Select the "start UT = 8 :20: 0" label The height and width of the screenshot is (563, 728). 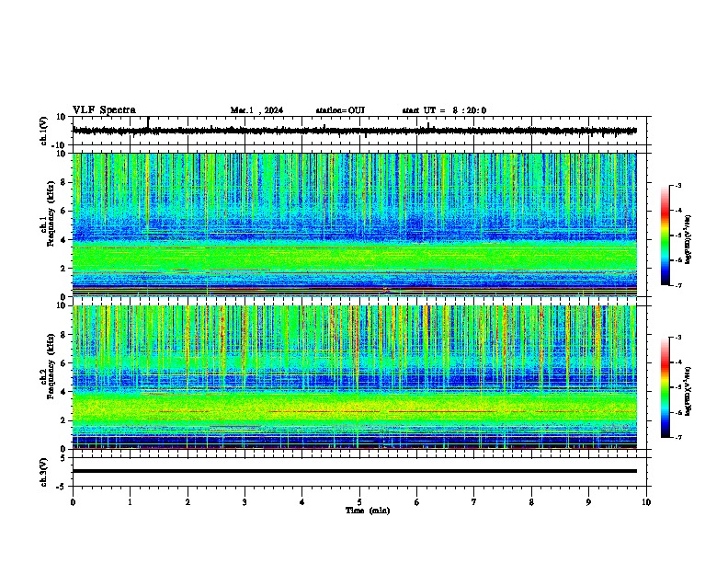(x=444, y=110)
